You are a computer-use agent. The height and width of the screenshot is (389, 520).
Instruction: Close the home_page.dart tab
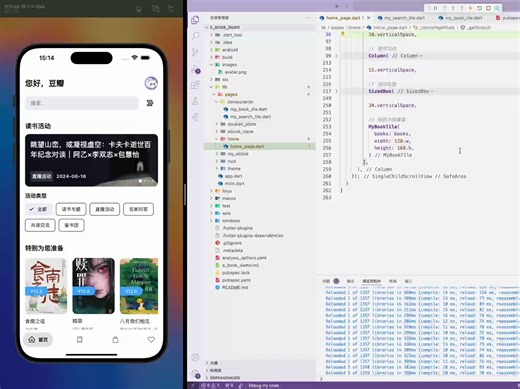[x=369, y=18]
